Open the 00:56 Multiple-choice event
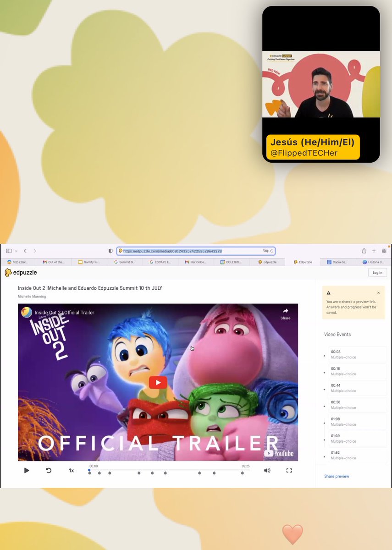Viewport: 392px width, 550px height. 358,405
